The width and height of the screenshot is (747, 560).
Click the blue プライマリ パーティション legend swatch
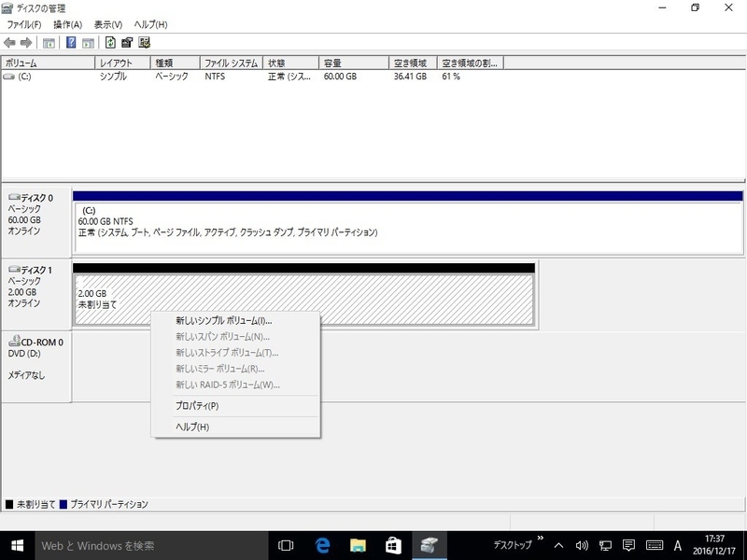[x=63, y=504]
